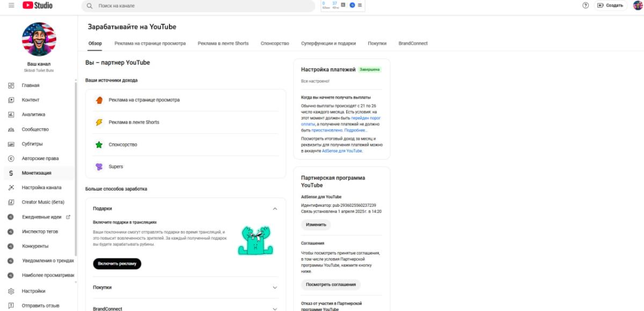
Task: Expand the BrandConnect section chevron
Action: pyautogui.click(x=275, y=309)
